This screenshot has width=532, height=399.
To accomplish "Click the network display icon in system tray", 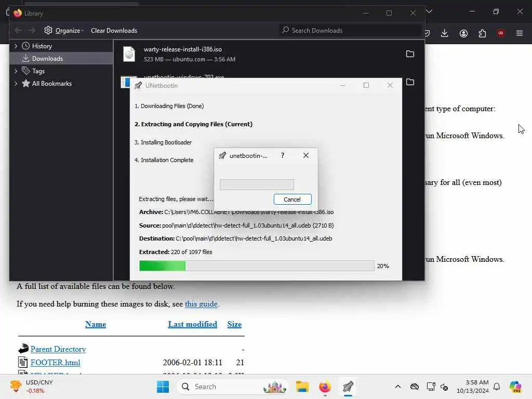I will (x=431, y=387).
